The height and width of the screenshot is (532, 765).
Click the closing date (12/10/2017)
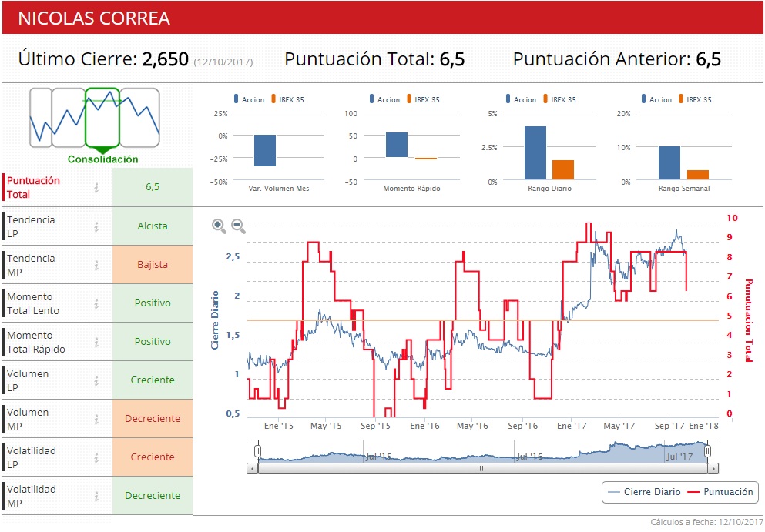click(223, 62)
